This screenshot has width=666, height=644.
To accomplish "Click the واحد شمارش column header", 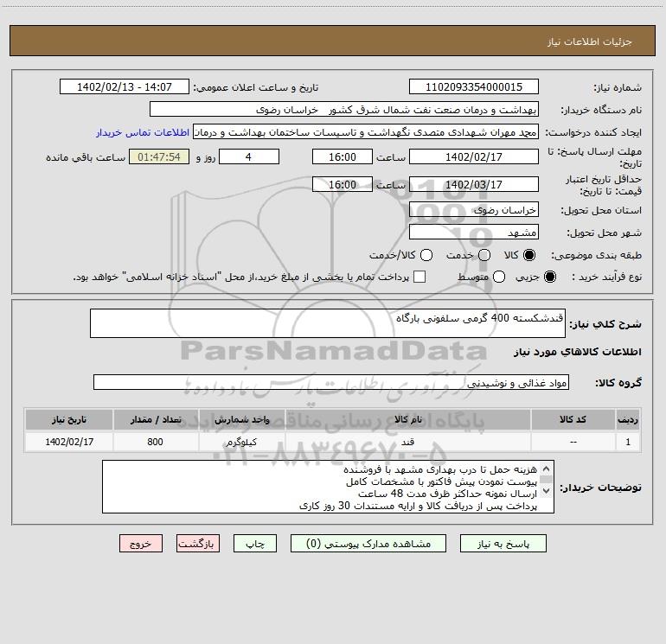I will (241, 420).
